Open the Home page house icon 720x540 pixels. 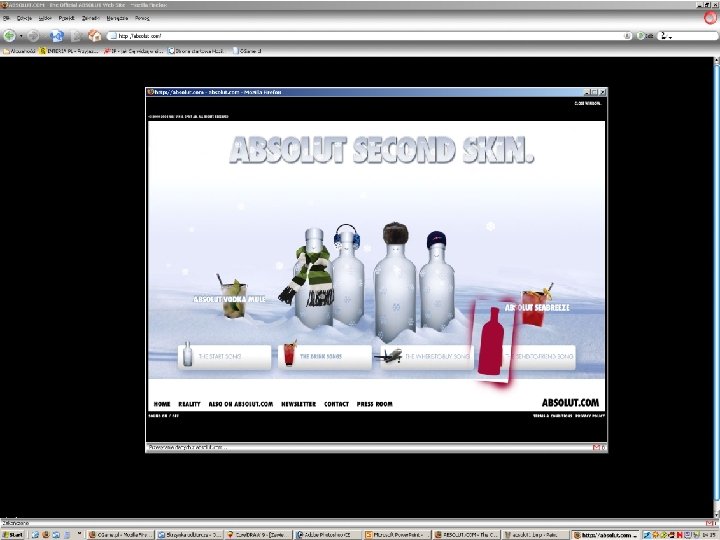point(95,35)
